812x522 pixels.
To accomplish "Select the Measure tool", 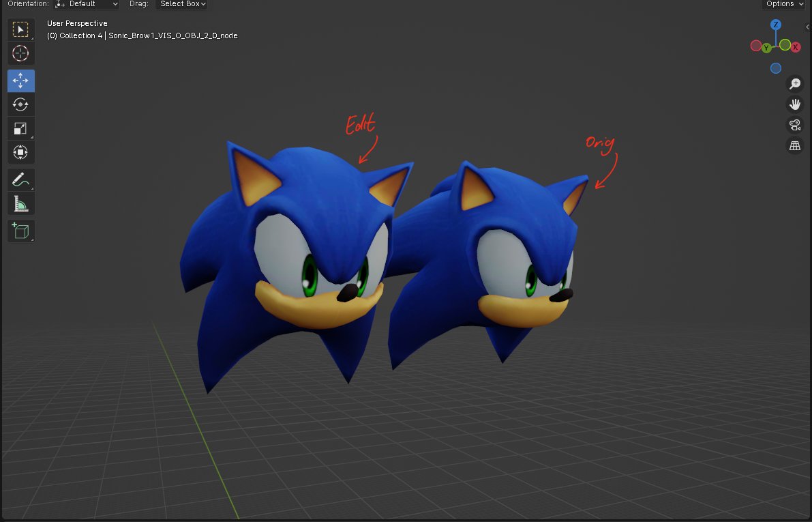I will coord(20,204).
